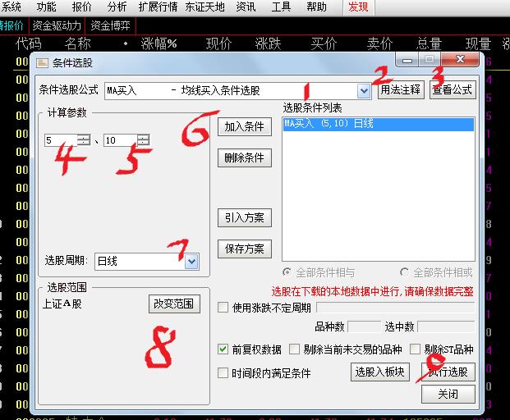Open the 工具 menu

coord(281,7)
